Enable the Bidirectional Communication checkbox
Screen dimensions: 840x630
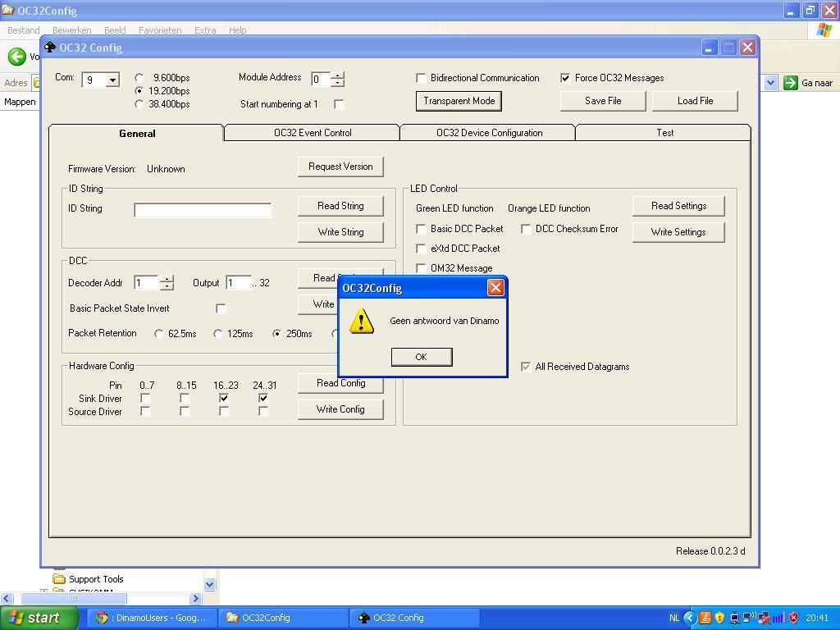point(422,78)
